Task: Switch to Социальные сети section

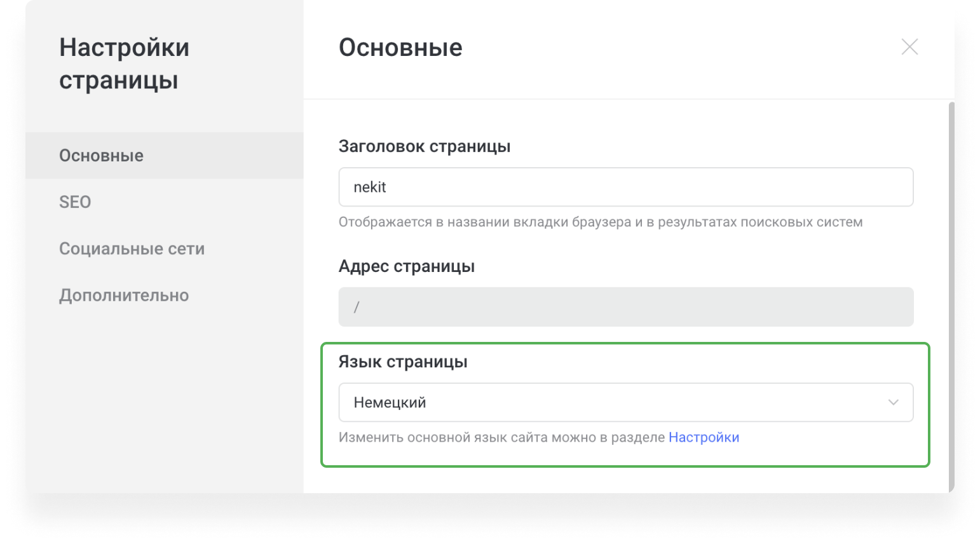Action: (132, 248)
